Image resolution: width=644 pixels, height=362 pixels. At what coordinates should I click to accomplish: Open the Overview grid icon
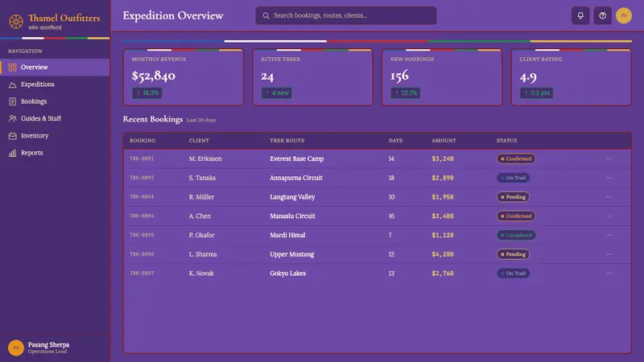(12, 68)
